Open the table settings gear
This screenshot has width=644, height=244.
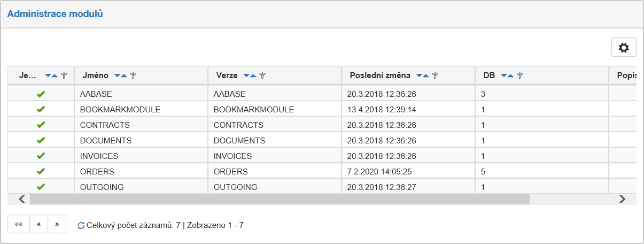pyautogui.click(x=624, y=48)
